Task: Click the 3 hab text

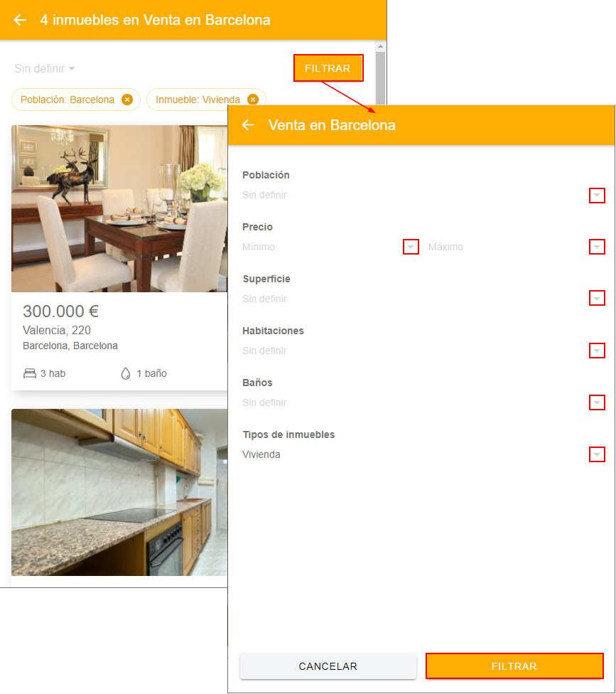Action: pos(53,373)
